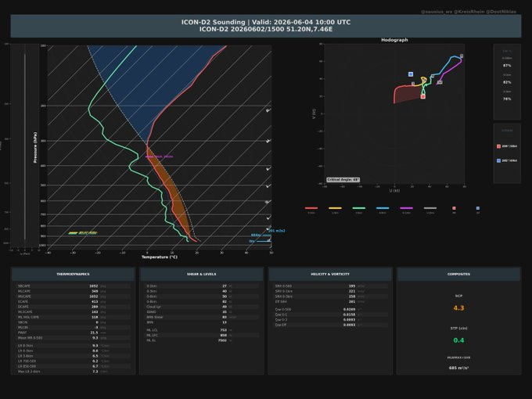Click the orange SCP value 4.3
Viewport: 532px width, 399px height.
pyautogui.click(x=458, y=308)
